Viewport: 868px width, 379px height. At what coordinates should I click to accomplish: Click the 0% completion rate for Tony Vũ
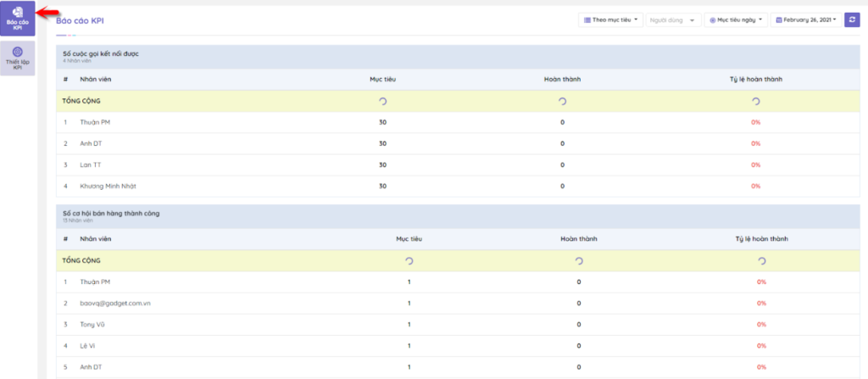click(762, 324)
